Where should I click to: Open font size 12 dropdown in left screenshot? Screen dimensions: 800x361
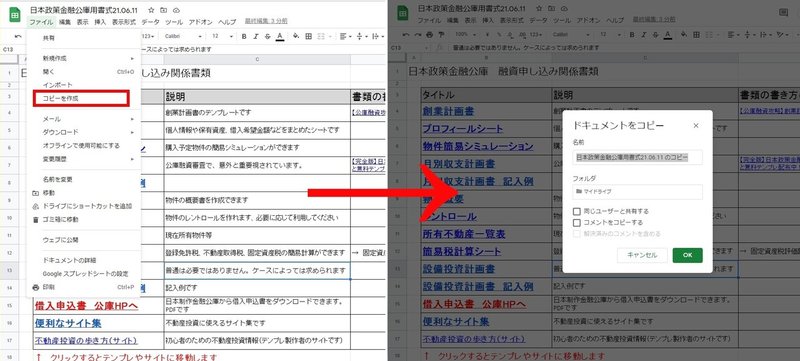coord(222,37)
